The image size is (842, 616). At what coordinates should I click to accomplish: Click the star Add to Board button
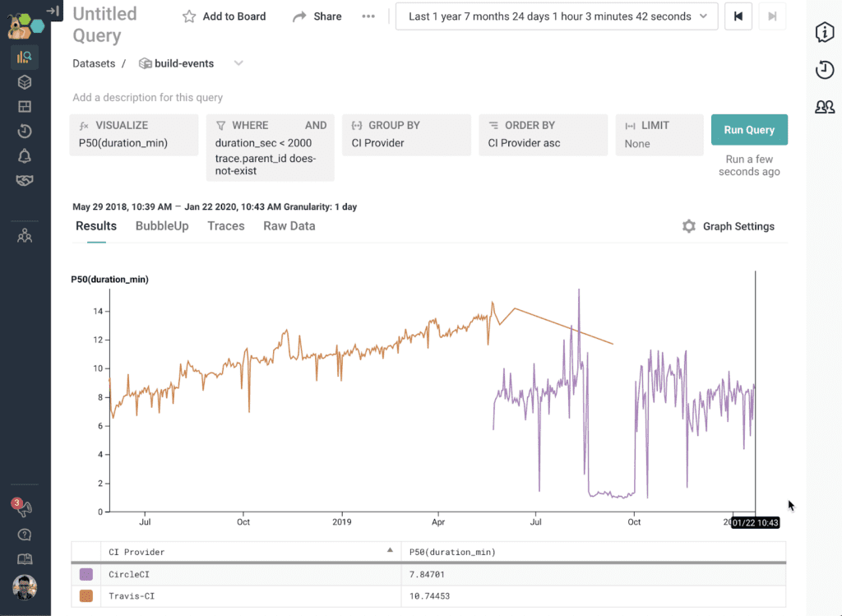224,16
